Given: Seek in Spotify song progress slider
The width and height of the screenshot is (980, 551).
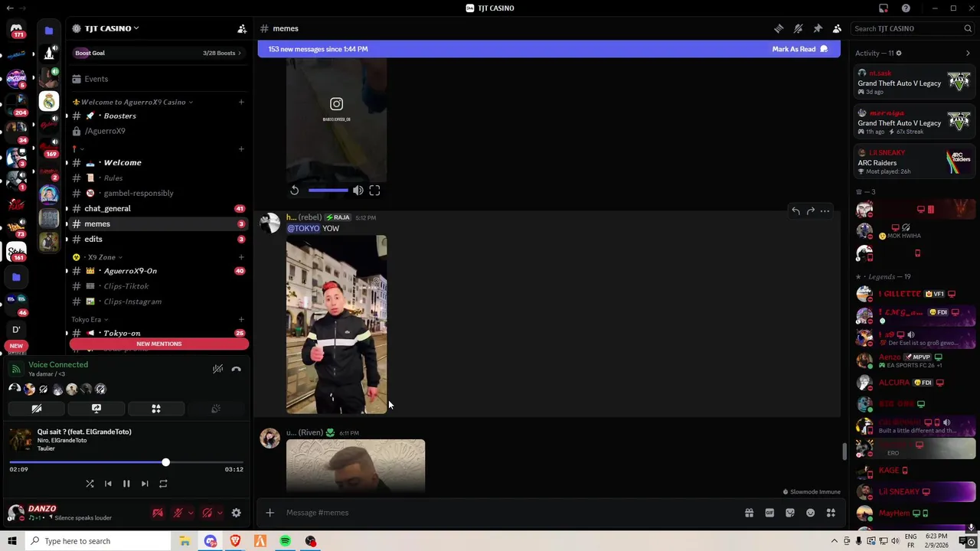Looking at the screenshot, I should (126, 462).
